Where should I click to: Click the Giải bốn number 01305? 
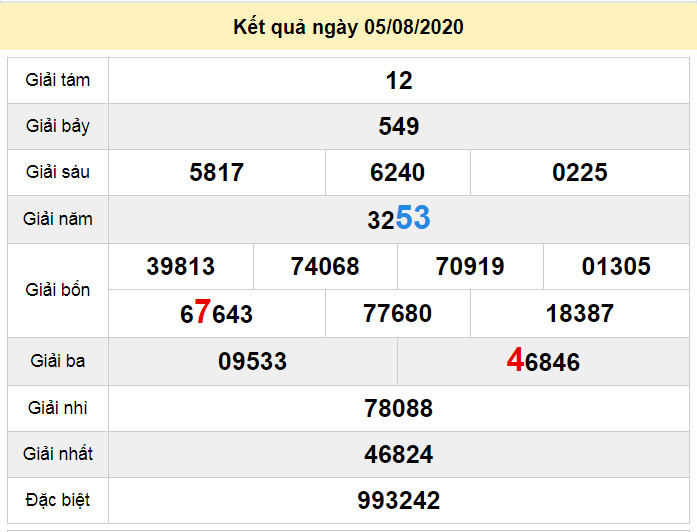point(616,267)
